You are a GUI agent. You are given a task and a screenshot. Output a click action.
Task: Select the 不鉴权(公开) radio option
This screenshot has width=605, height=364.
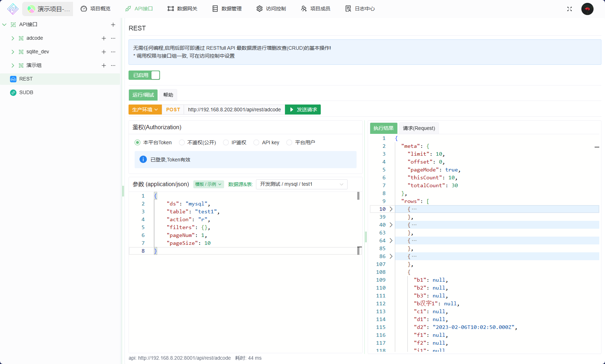tap(182, 142)
